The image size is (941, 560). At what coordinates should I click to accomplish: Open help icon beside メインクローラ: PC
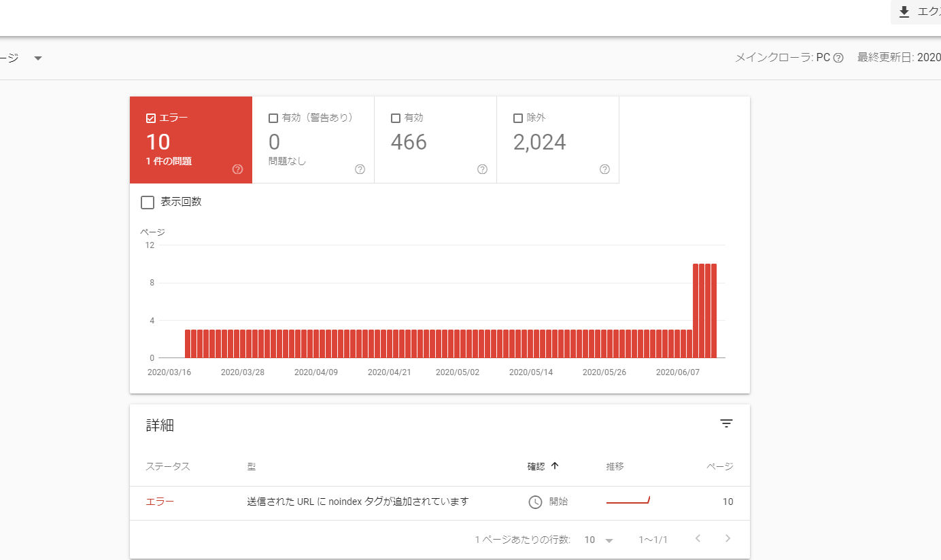(x=838, y=58)
